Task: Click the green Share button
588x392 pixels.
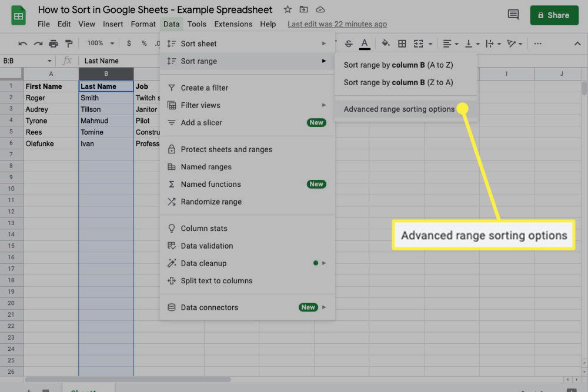Action: 554,15
